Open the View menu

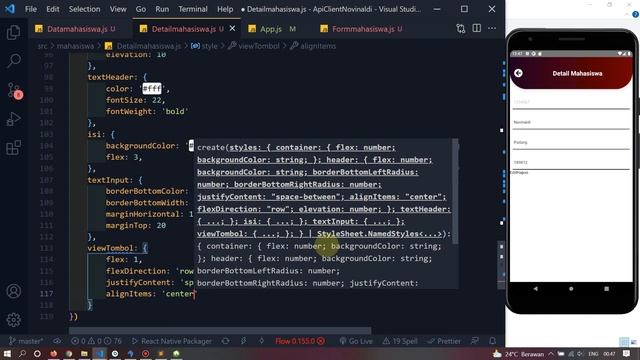(x=118, y=9)
